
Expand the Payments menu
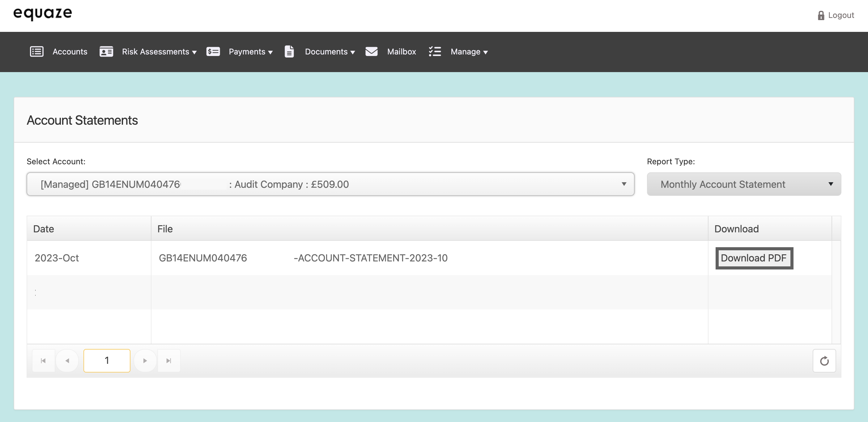coord(250,52)
